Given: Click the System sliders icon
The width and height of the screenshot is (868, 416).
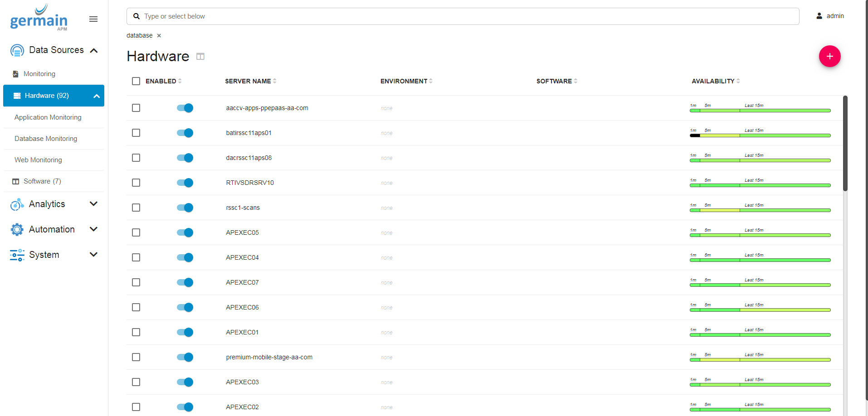Looking at the screenshot, I should [17, 255].
